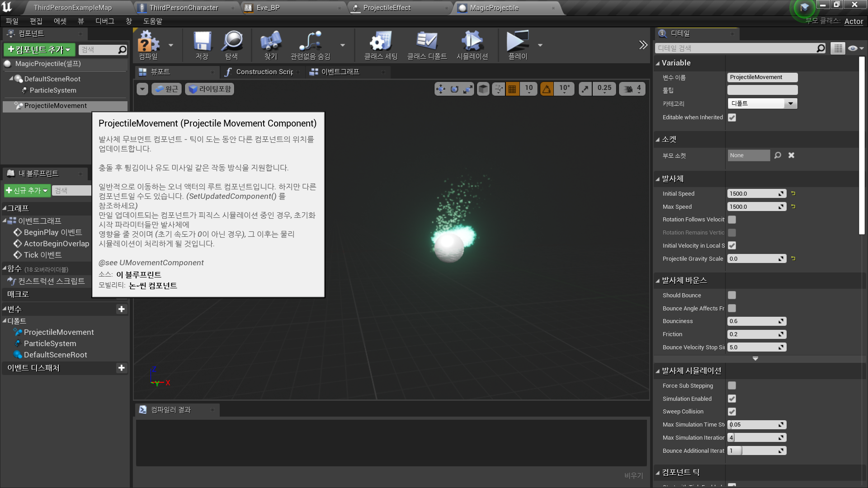Toggle the Rotation Follows Velocity checkbox
This screenshot has height=488, width=868.
click(x=732, y=220)
